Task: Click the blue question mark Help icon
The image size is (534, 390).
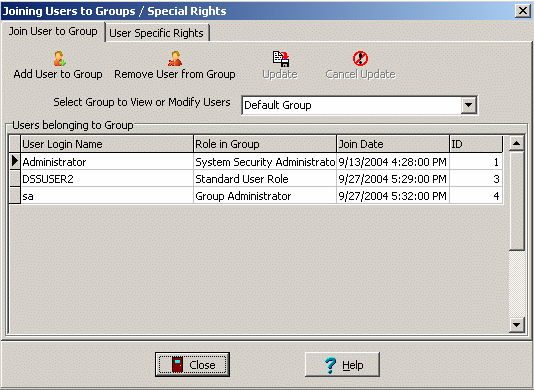Action: pos(330,365)
